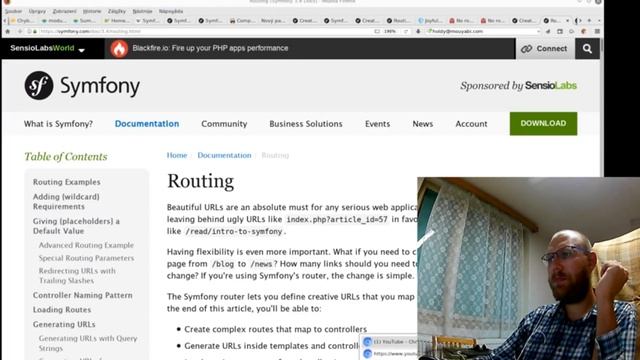Click the Blackfire.io flame icon
This screenshot has width=640, height=360.
point(119,49)
